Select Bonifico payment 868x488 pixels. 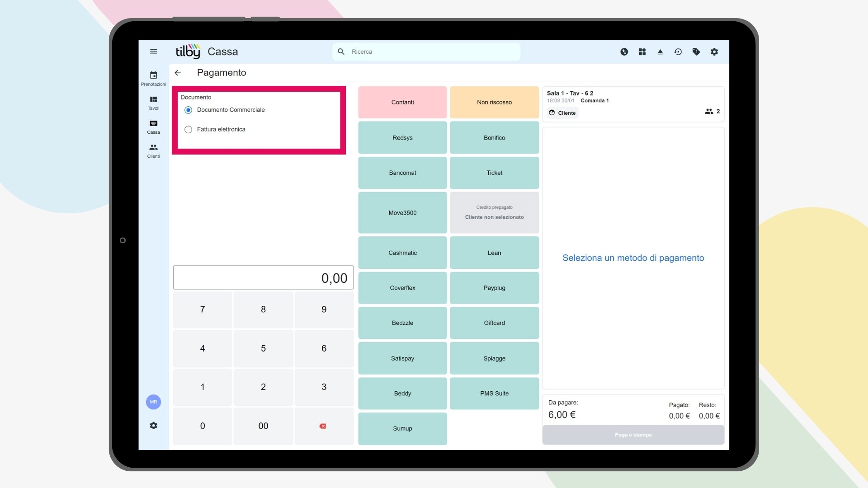494,137
